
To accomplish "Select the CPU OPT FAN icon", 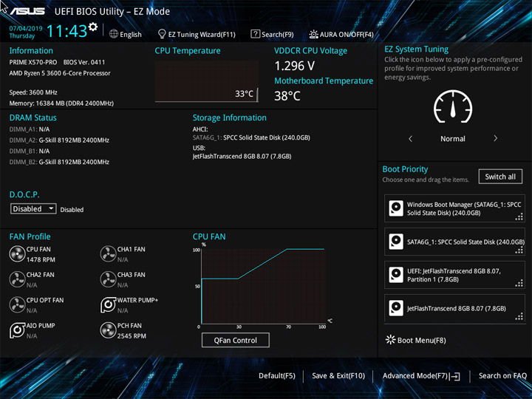I will pyautogui.click(x=17, y=304).
